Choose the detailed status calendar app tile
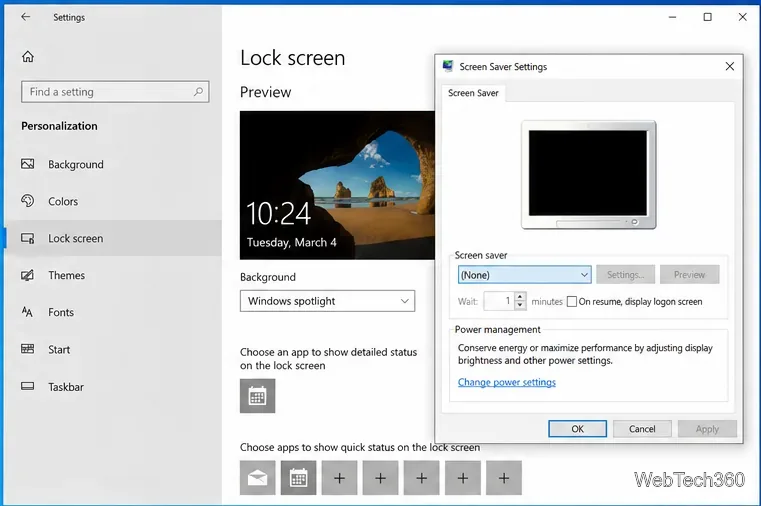 click(x=257, y=396)
